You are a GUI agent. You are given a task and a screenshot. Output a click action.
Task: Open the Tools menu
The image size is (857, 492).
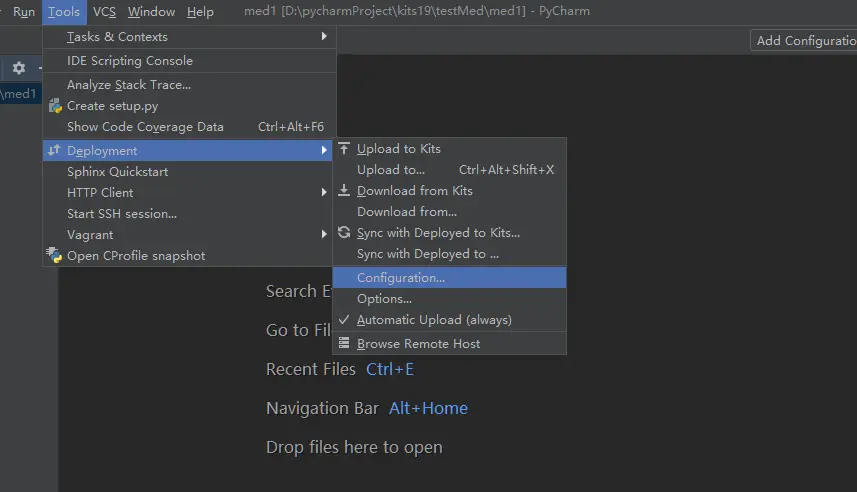point(64,11)
